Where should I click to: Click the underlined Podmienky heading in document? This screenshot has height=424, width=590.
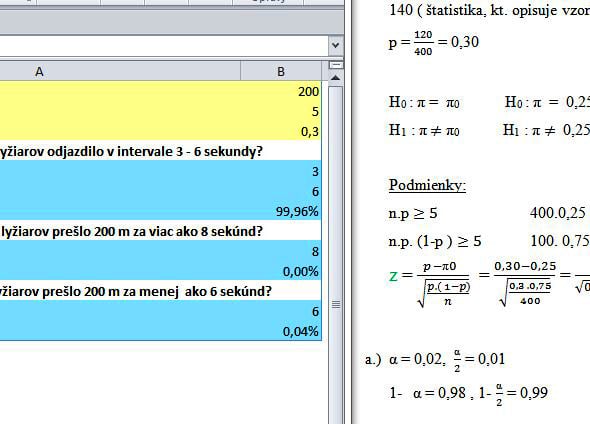[x=427, y=185]
